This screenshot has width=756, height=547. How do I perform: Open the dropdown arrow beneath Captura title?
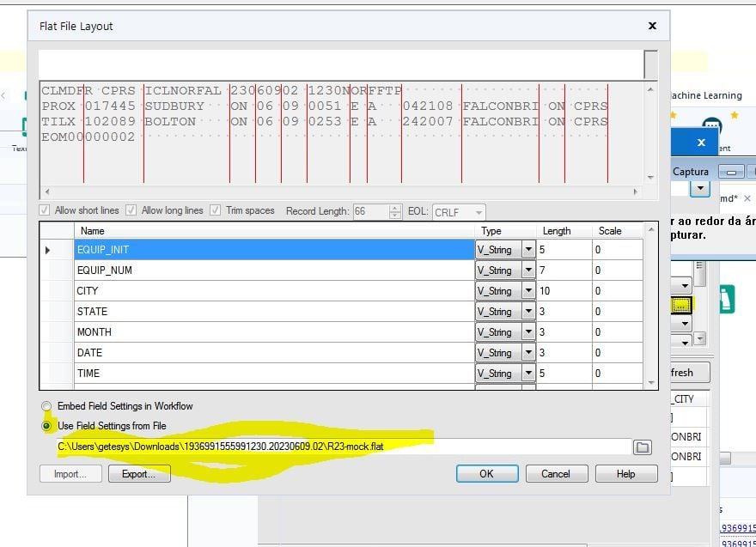click(x=700, y=188)
